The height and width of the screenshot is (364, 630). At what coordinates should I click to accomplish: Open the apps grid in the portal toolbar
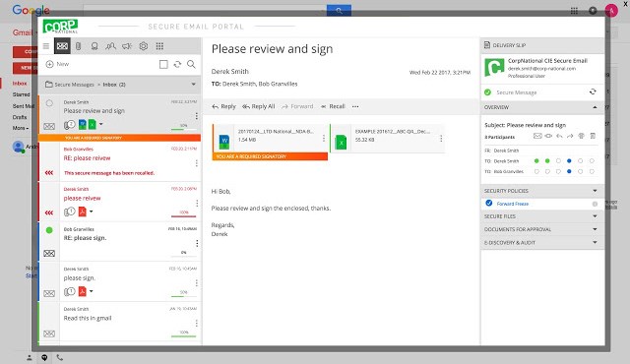(159, 46)
